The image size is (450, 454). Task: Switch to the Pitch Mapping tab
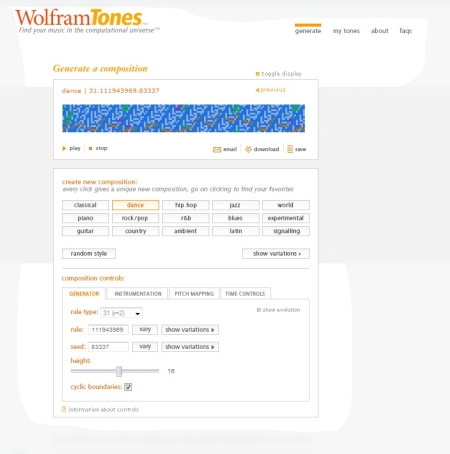(x=194, y=294)
